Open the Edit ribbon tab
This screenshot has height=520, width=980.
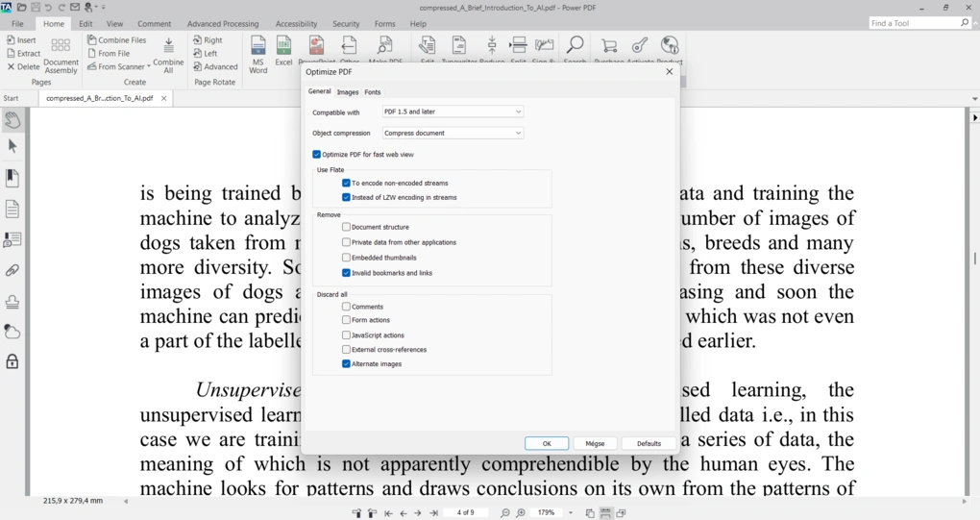pyautogui.click(x=86, y=24)
